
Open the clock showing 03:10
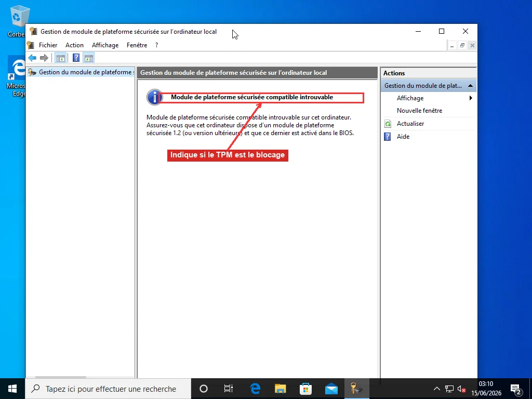486,389
